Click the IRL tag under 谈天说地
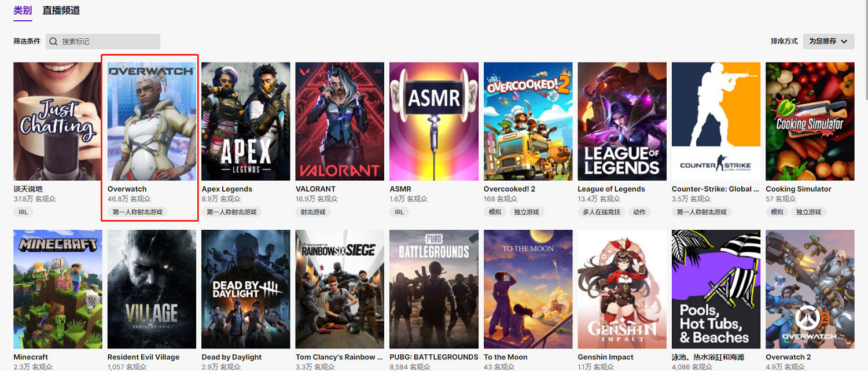 click(23, 212)
